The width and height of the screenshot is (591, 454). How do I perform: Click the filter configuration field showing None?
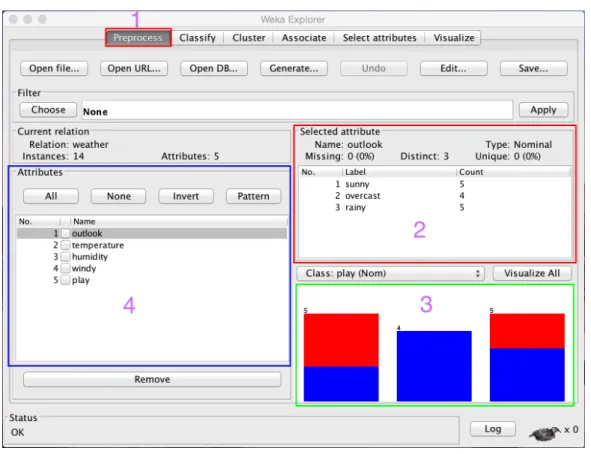point(297,110)
